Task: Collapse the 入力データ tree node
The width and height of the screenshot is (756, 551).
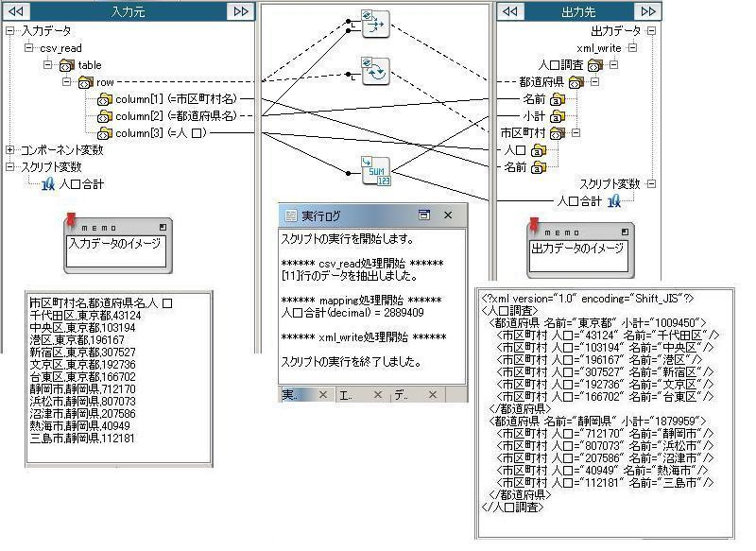Action: [x=9, y=31]
